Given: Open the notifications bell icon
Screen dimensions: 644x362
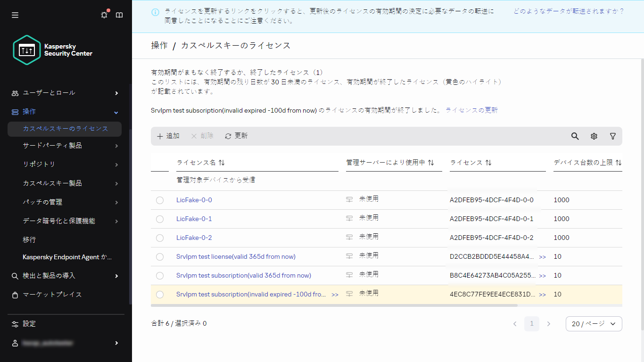Looking at the screenshot, I should 104,15.
